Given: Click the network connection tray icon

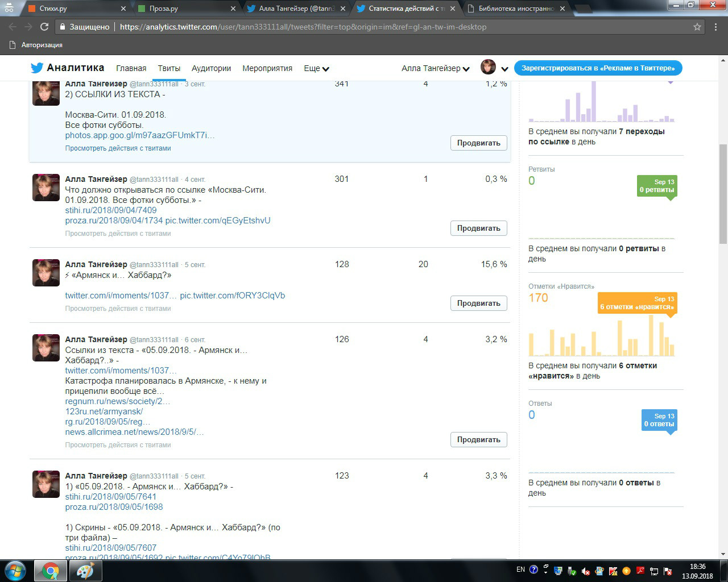Looking at the screenshot, I should tap(654, 571).
